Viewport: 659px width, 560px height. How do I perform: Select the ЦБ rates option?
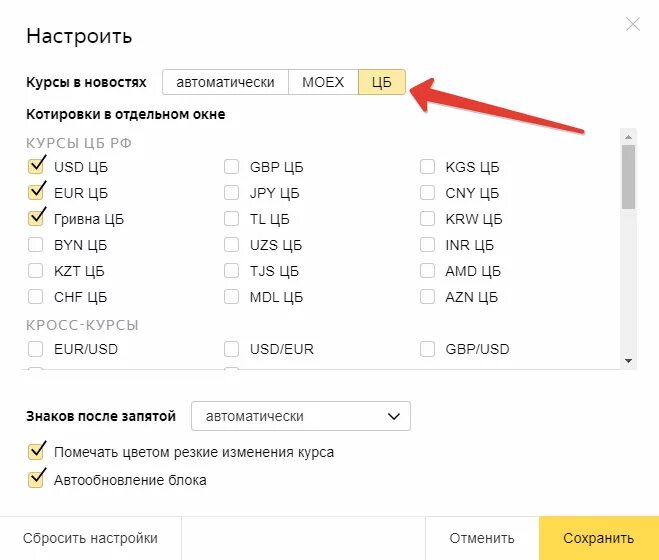pos(381,82)
